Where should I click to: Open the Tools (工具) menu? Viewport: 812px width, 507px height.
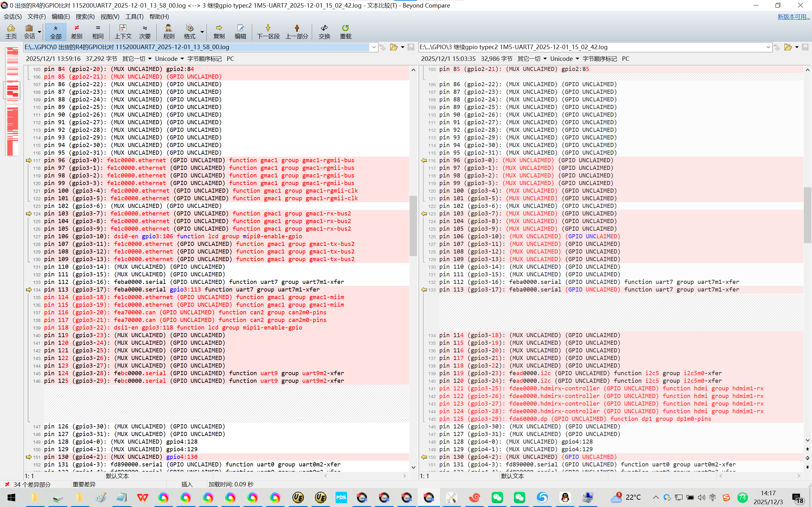click(134, 16)
